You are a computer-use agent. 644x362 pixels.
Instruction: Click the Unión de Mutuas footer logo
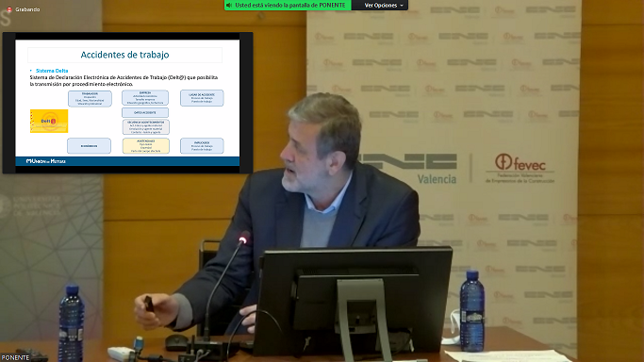tap(46, 161)
